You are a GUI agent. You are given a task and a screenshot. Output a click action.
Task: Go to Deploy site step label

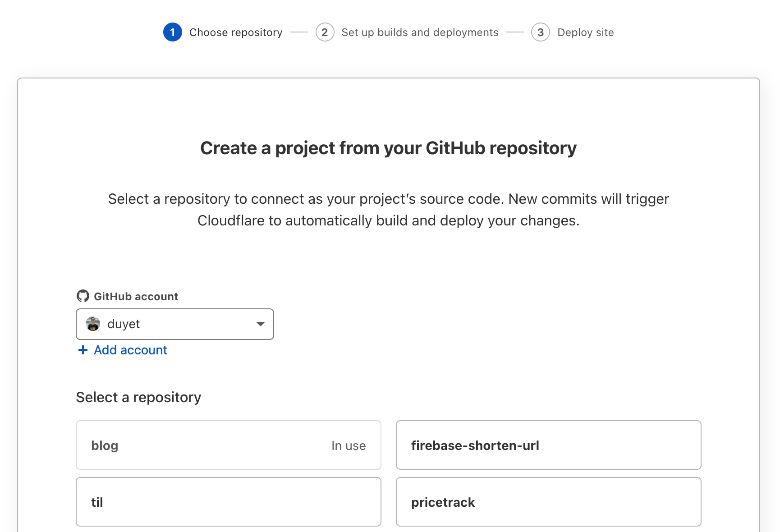[x=585, y=32]
